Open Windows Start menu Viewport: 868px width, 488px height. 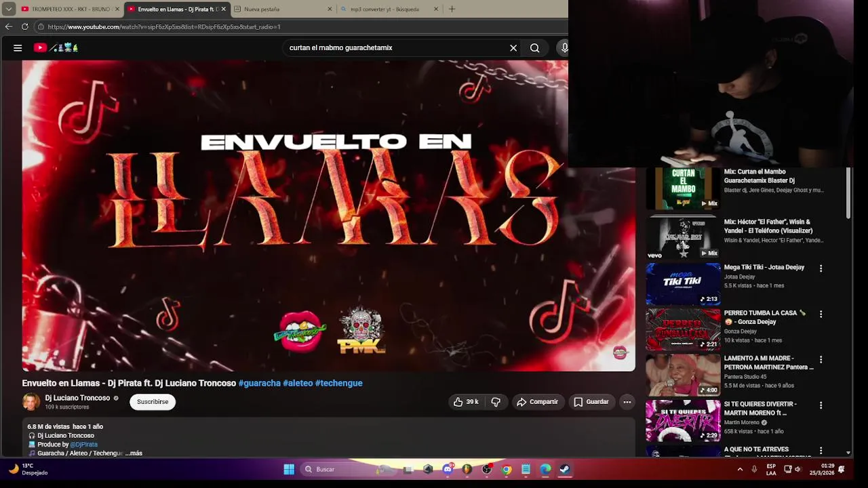point(289,469)
